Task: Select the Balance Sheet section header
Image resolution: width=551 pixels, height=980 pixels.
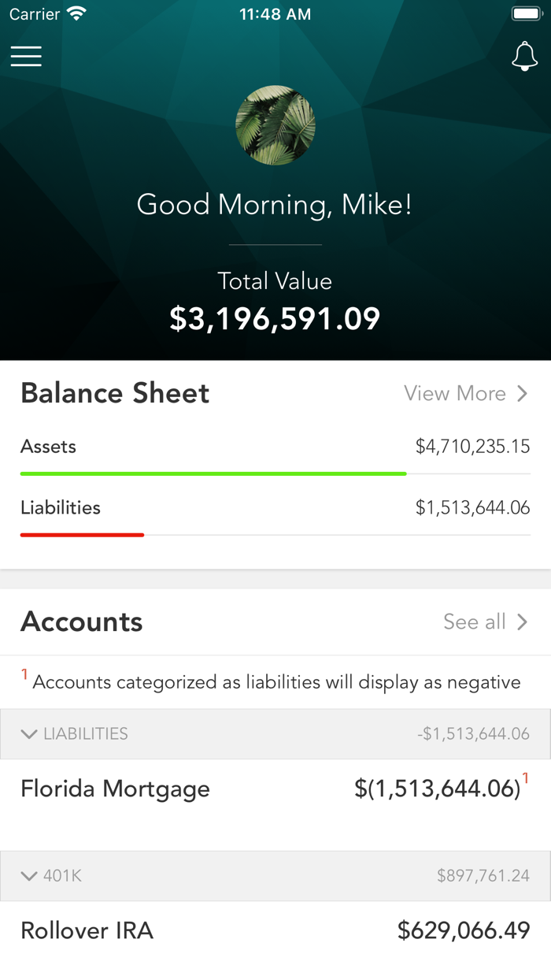Action: 114,392
